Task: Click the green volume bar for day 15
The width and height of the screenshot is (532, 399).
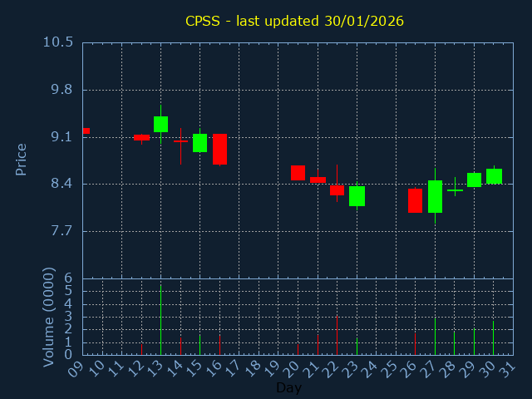Action: pos(199,345)
